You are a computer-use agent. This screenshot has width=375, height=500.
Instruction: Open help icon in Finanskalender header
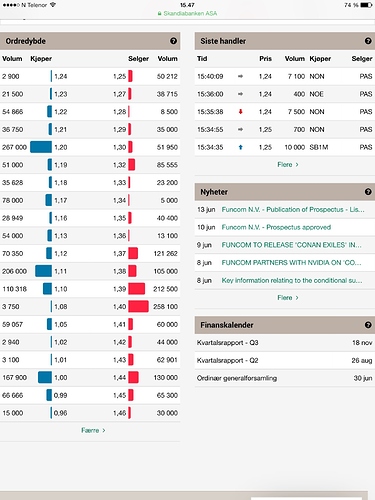(368, 325)
